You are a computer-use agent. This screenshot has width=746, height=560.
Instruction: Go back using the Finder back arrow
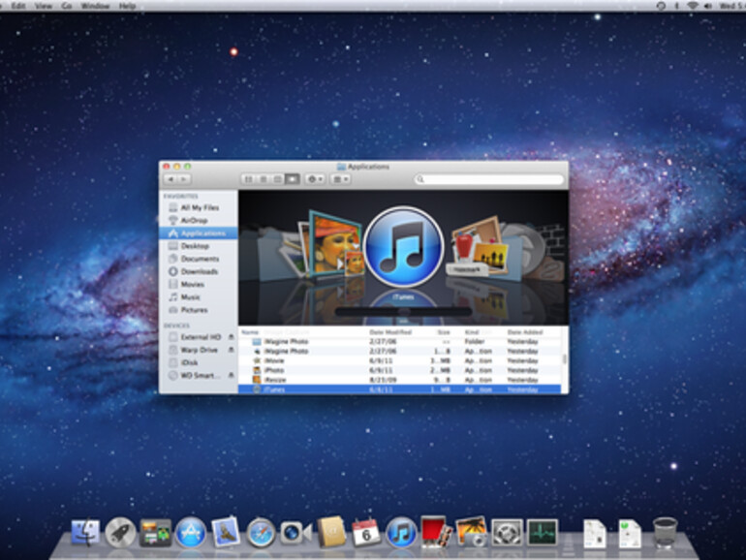point(171,179)
